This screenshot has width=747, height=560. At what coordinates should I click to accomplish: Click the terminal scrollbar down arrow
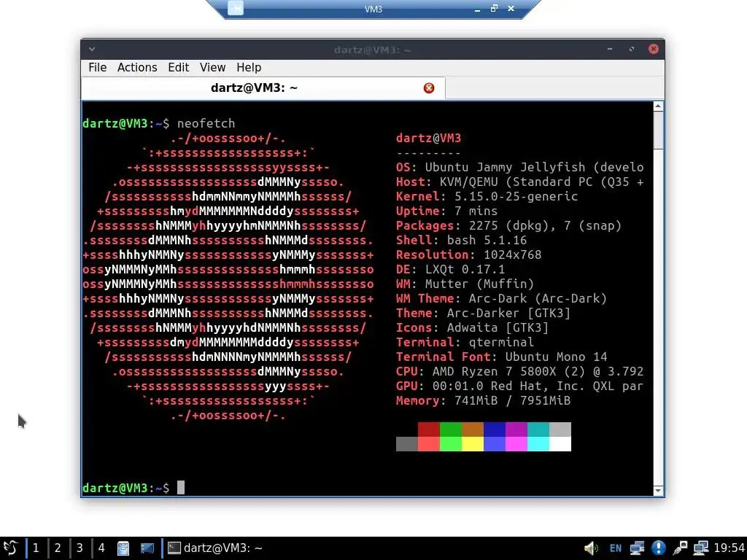pyautogui.click(x=659, y=491)
